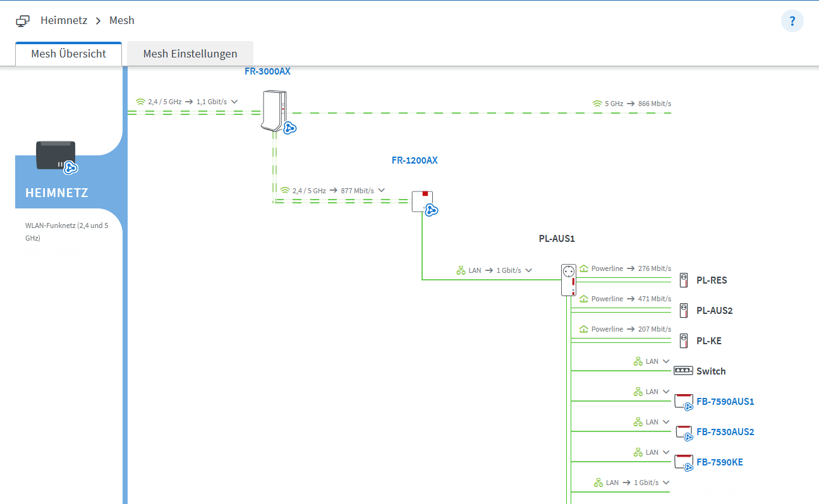The height and width of the screenshot is (504, 819).
Task: Click the 866 Mbit/s speed value
Action: tap(655, 104)
